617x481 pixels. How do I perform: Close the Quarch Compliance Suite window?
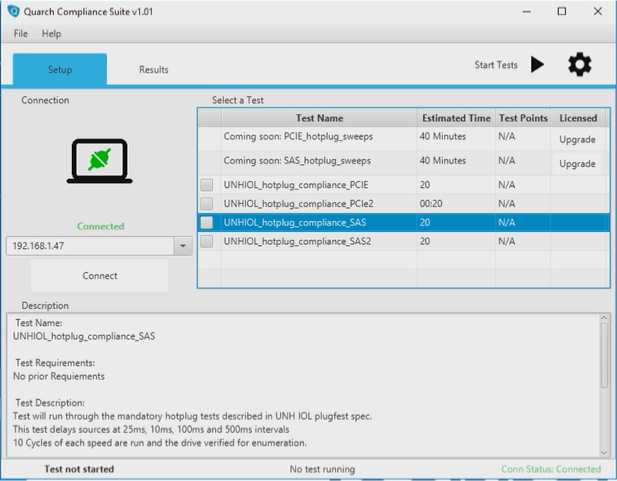(x=597, y=11)
